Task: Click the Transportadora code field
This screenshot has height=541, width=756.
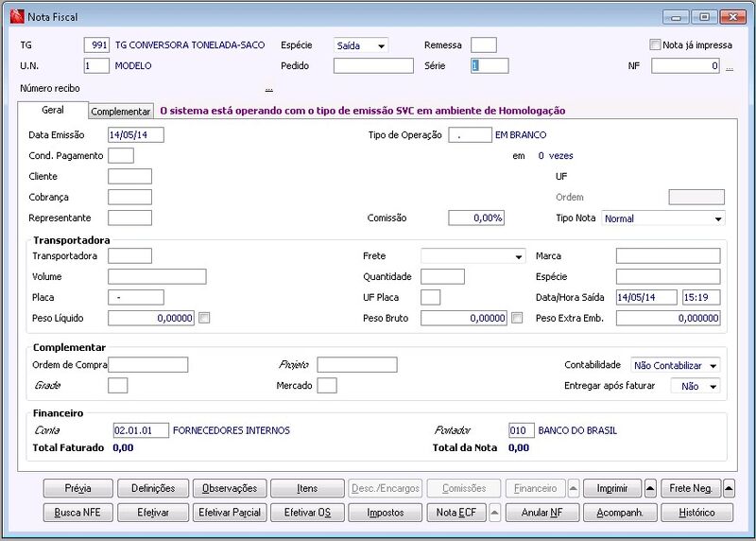Action: pyautogui.click(x=129, y=255)
